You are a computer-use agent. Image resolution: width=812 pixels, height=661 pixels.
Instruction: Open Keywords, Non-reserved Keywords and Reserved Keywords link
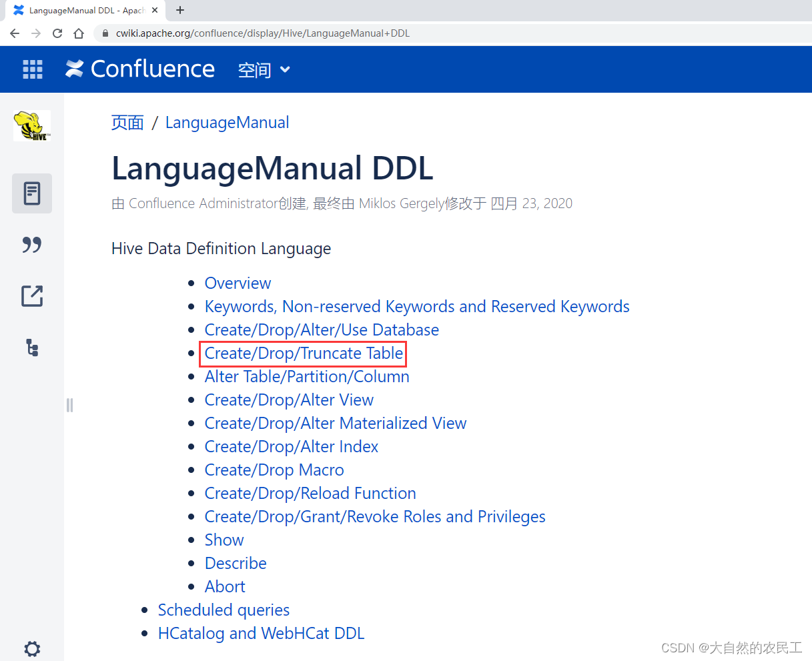[x=417, y=306]
